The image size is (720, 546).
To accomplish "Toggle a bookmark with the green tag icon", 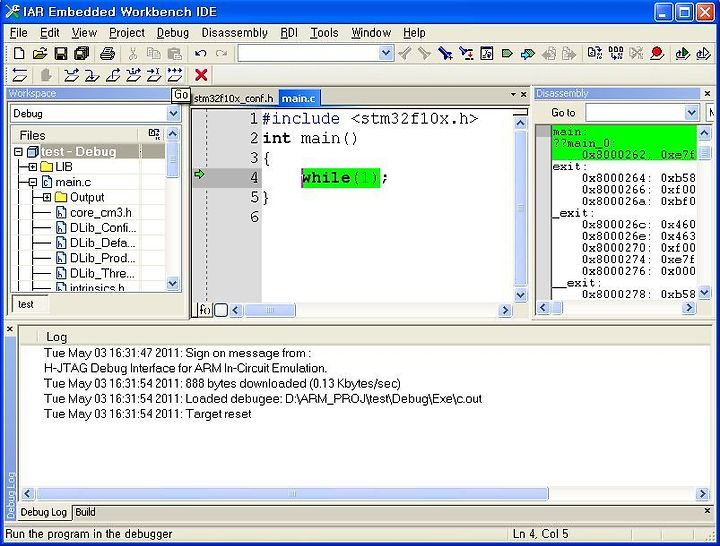I will [507, 54].
